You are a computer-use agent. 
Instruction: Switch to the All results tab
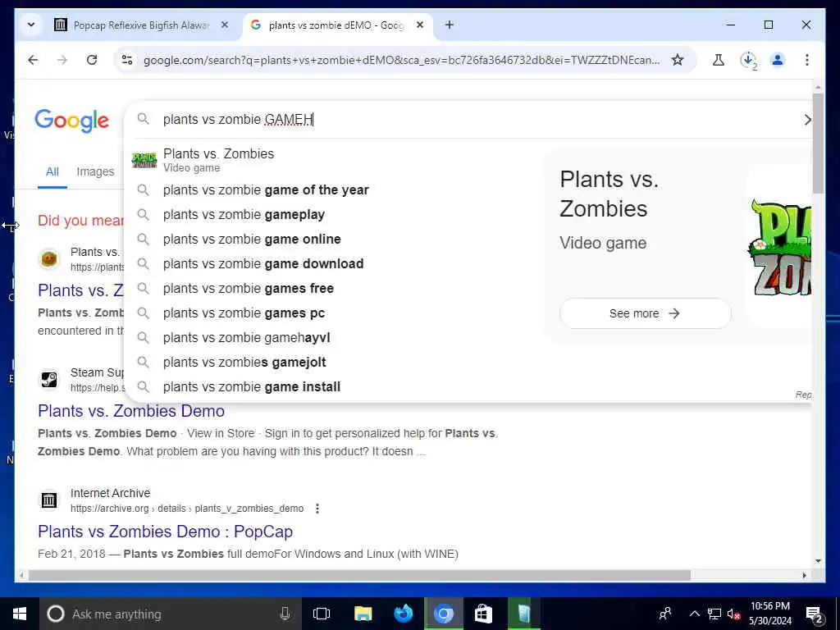coord(52,172)
